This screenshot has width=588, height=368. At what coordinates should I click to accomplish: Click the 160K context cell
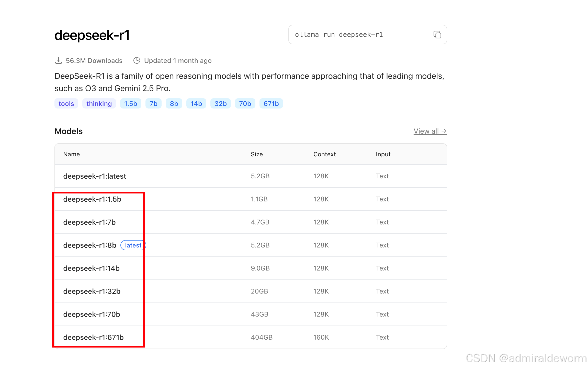click(321, 338)
